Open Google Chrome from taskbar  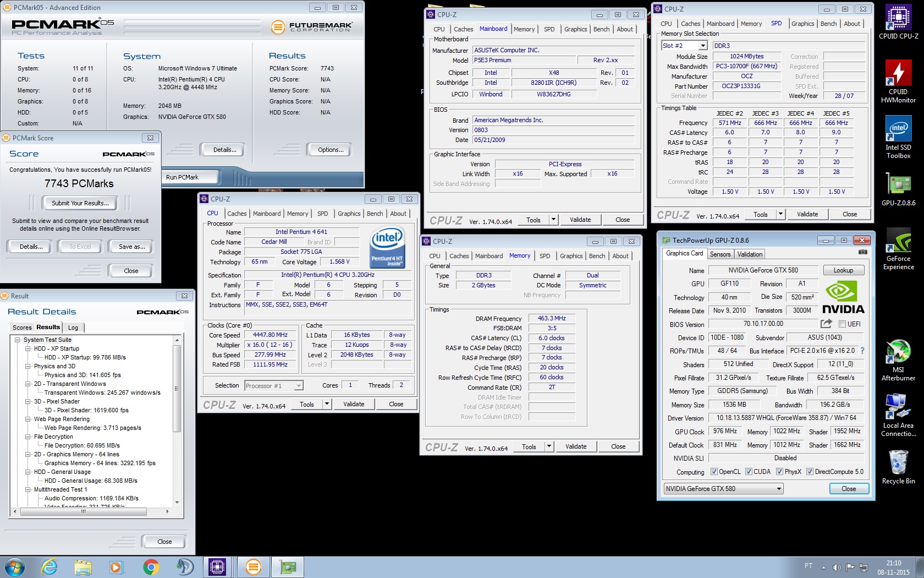click(x=151, y=567)
